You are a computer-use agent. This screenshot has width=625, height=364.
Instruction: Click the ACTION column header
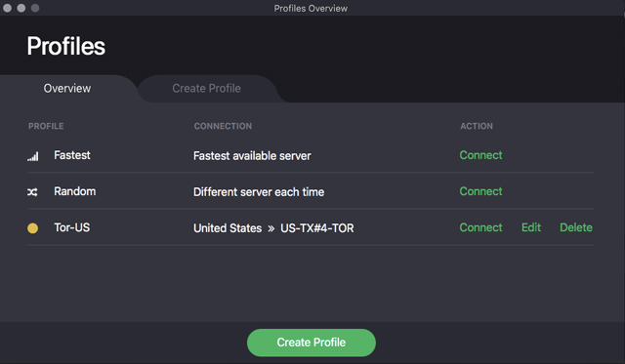click(x=477, y=126)
